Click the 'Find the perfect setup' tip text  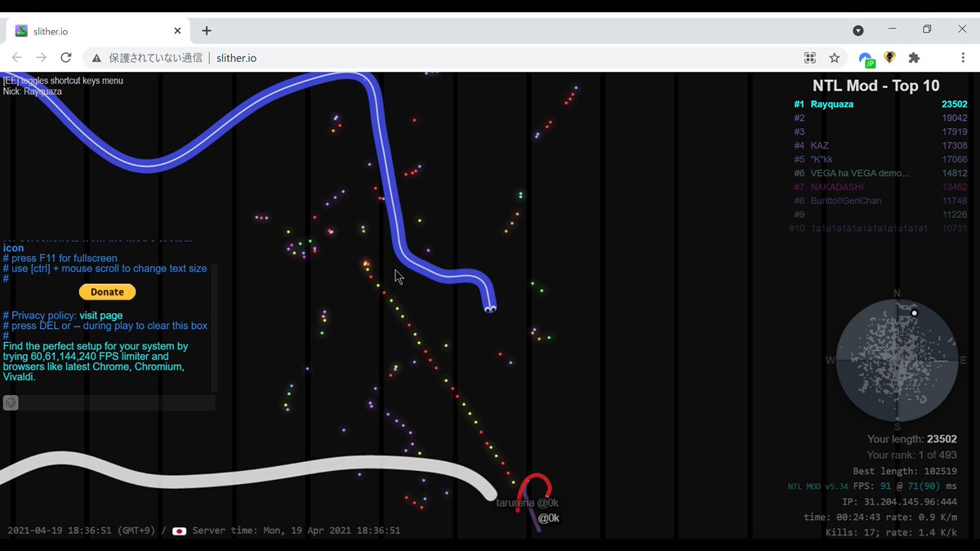coord(96,362)
